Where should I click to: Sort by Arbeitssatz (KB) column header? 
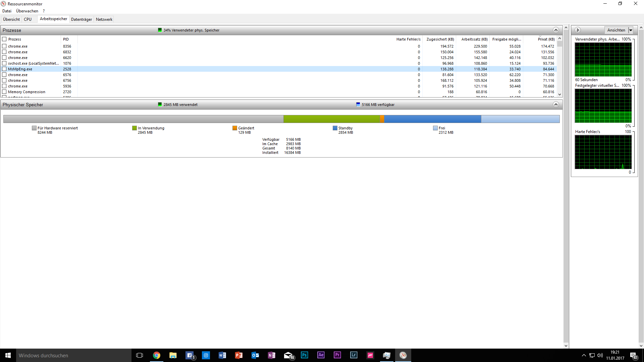tap(474, 39)
